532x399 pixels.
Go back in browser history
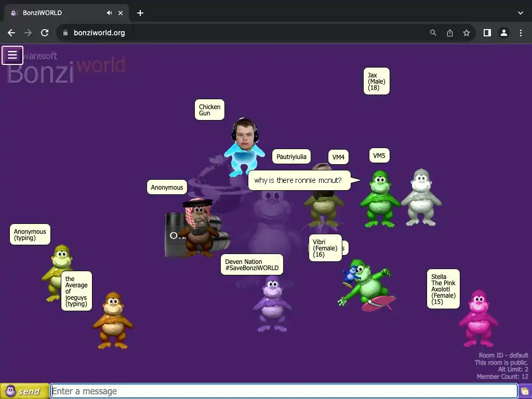[x=11, y=33]
